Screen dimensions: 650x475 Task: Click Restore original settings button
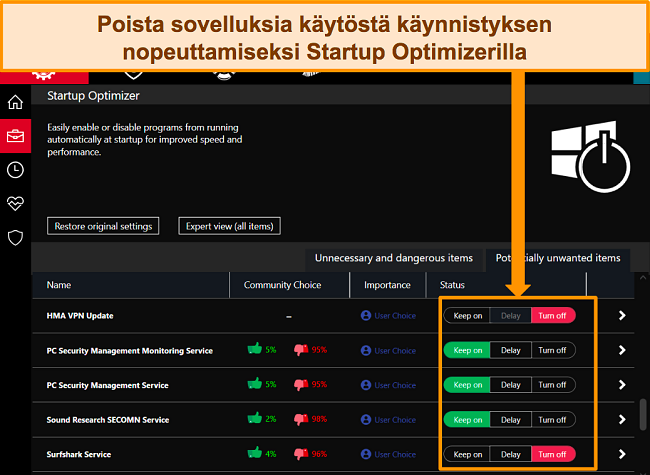coord(103,226)
